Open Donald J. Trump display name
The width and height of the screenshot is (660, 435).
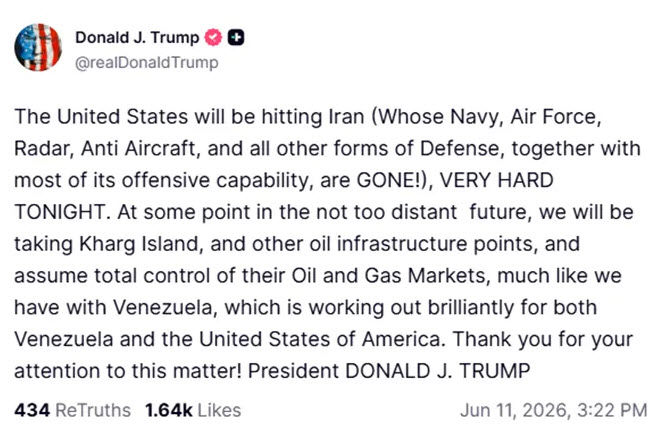tap(137, 37)
